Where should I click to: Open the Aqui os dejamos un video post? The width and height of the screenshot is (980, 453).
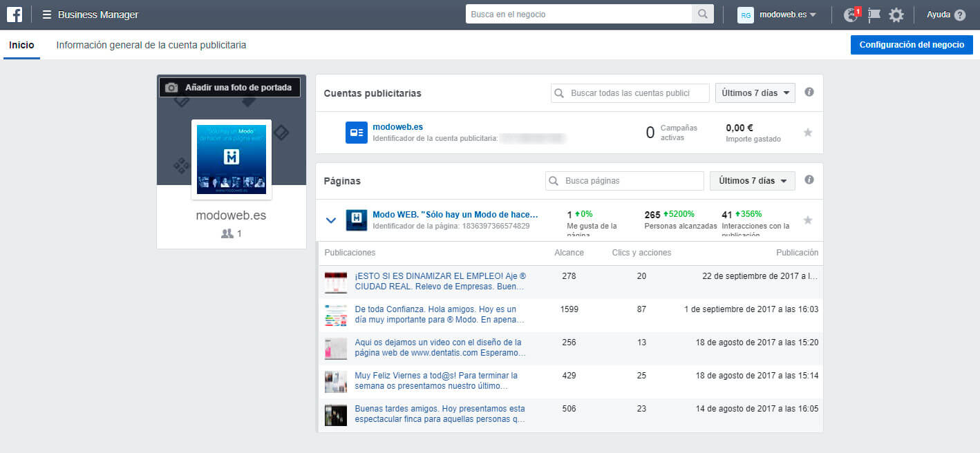click(x=440, y=347)
